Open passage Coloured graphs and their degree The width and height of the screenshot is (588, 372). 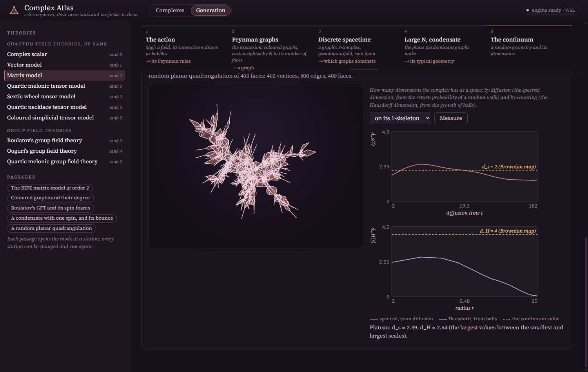(51, 198)
